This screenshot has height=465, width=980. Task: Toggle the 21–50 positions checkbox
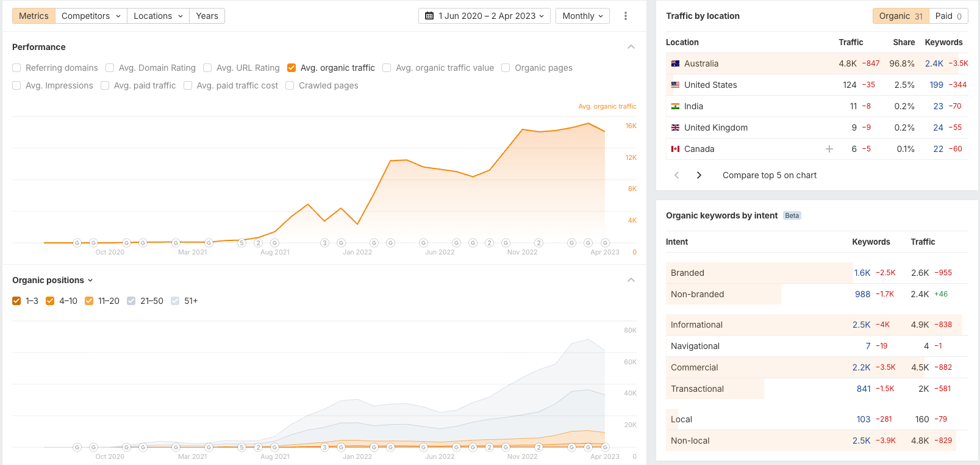coord(131,301)
